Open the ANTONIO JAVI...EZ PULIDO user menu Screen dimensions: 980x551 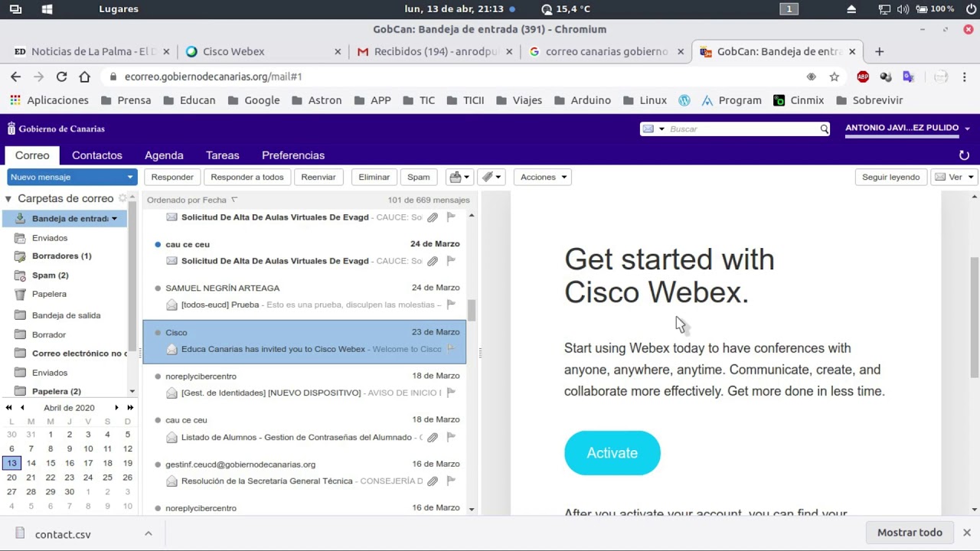click(x=907, y=128)
